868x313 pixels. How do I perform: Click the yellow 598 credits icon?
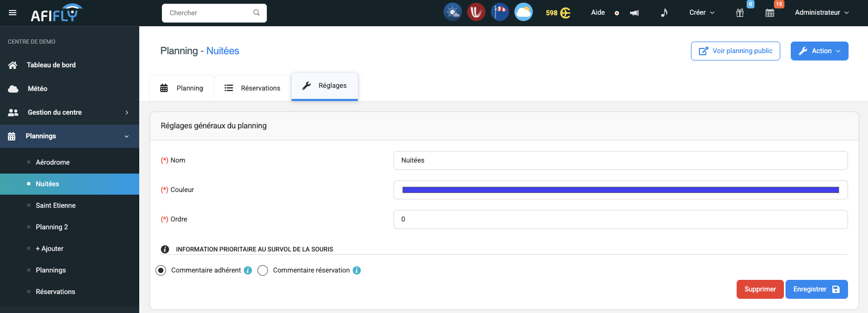[x=558, y=13]
